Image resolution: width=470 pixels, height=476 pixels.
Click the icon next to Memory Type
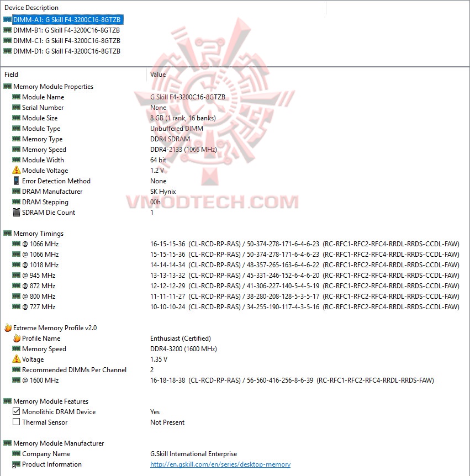tap(16, 139)
